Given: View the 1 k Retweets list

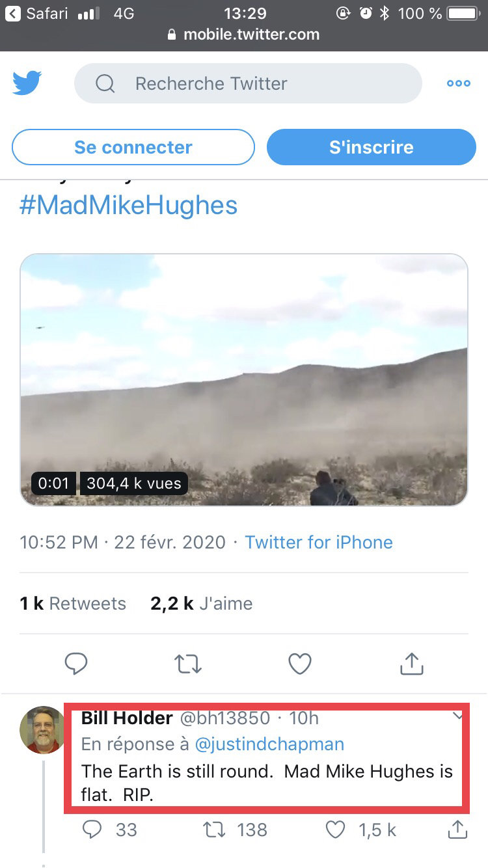Looking at the screenshot, I should [73, 603].
